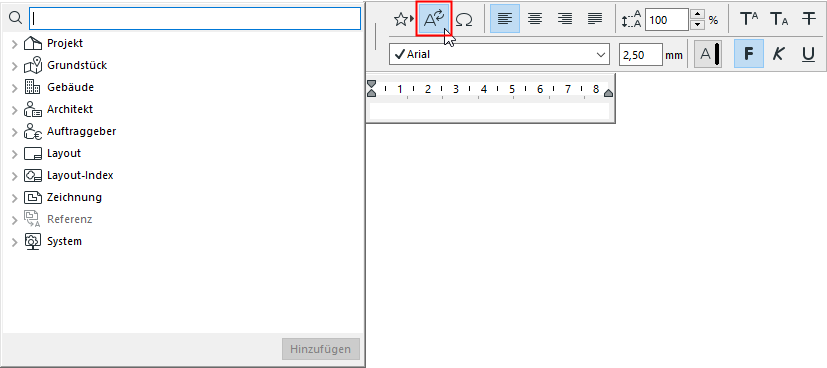Select the Projekt label
Viewport: 827px width, 368px height.
click(x=65, y=43)
